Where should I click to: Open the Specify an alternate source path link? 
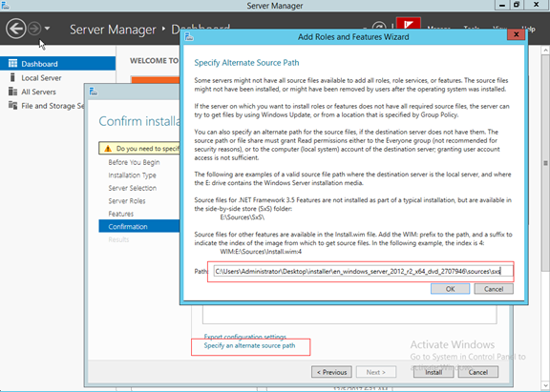pyautogui.click(x=249, y=346)
